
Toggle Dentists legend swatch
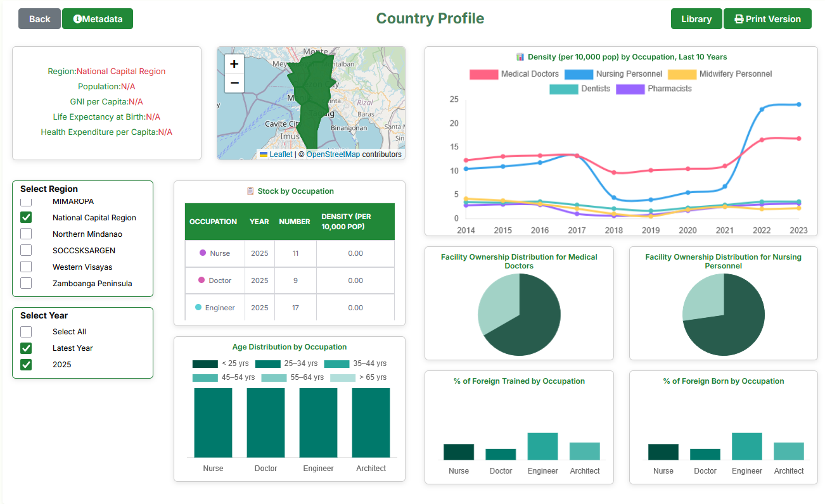[563, 89]
